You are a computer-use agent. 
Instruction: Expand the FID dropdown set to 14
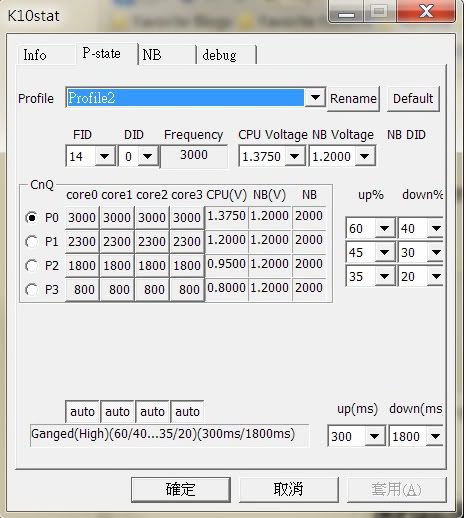point(90,156)
